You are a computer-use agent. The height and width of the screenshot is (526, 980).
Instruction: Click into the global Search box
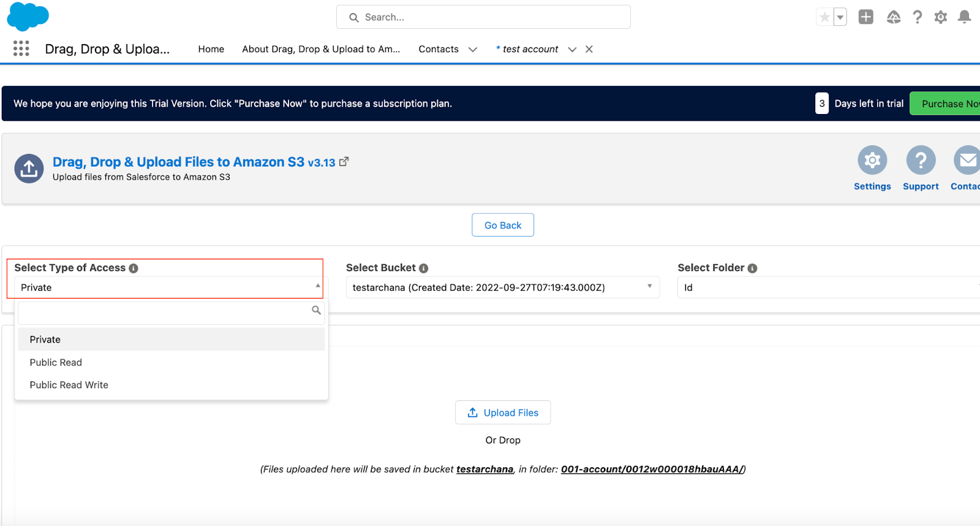coord(483,17)
